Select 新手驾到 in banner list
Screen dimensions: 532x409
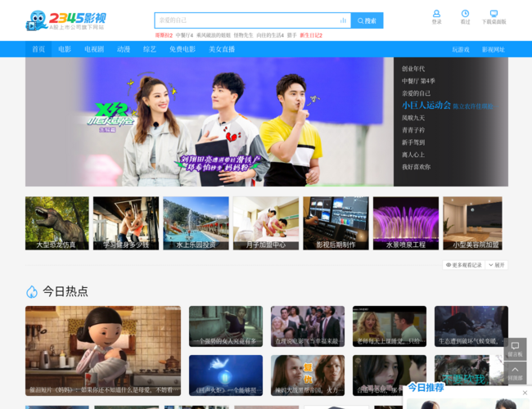coord(413,142)
